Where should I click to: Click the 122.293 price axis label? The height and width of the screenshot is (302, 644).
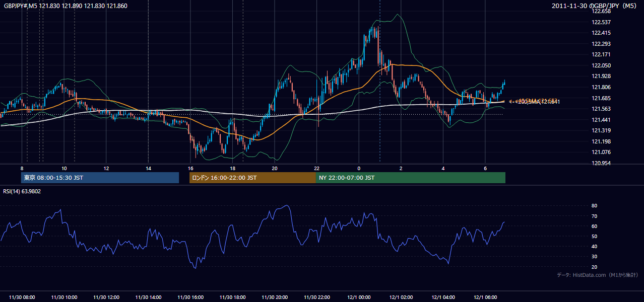[602, 44]
